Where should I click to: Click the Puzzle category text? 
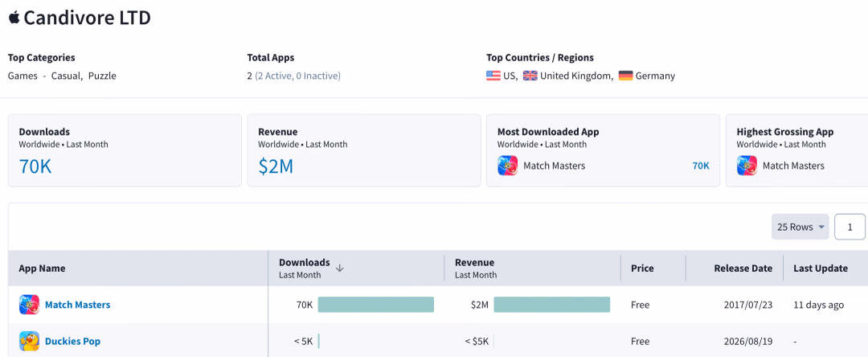102,76
